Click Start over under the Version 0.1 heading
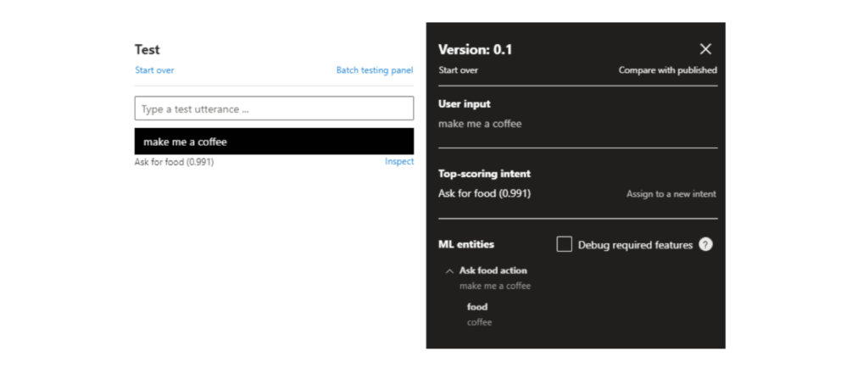This screenshot has width=868, height=379. click(458, 70)
